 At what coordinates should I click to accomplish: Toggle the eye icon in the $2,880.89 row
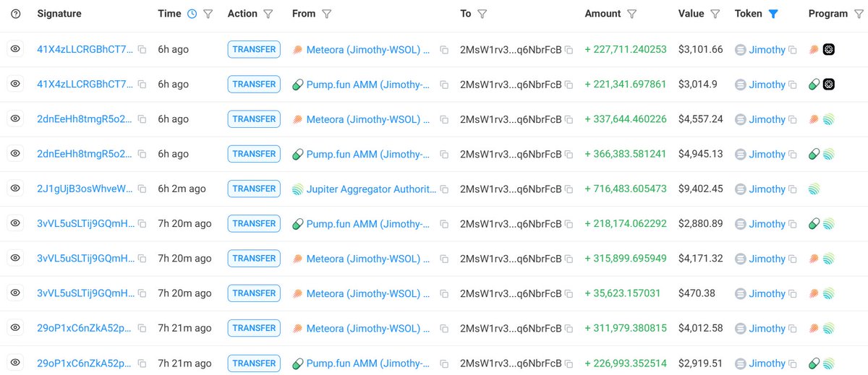click(x=15, y=223)
